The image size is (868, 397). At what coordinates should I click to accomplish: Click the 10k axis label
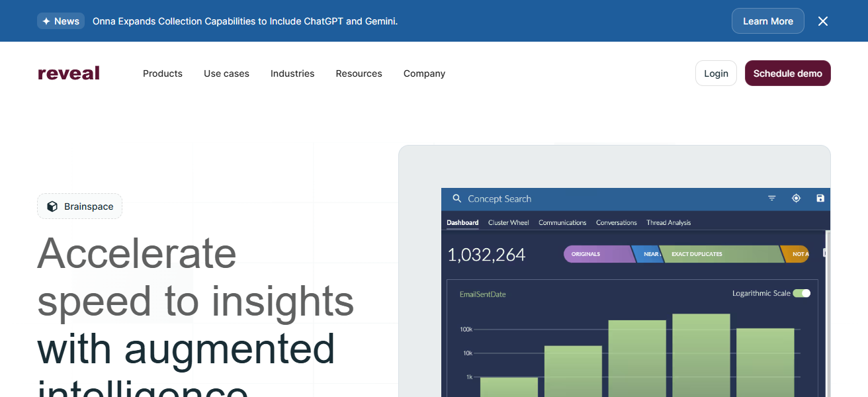[468, 353]
